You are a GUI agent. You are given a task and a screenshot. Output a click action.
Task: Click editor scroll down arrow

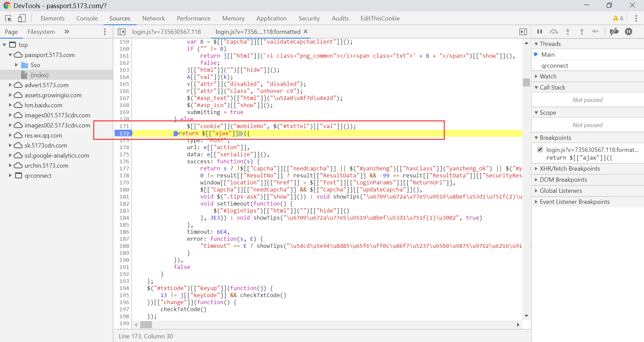click(526, 316)
